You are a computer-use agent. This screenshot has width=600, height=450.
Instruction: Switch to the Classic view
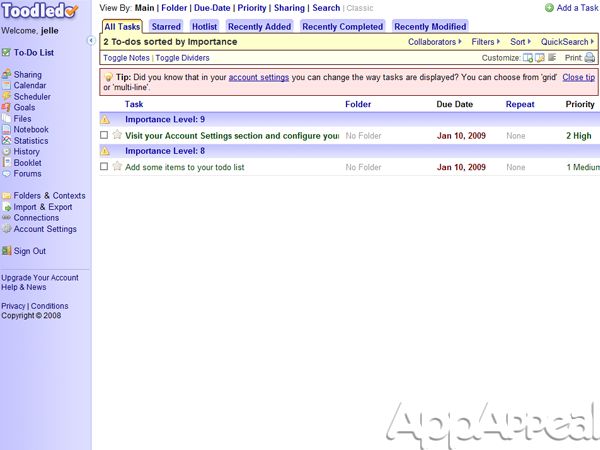point(360,8)
